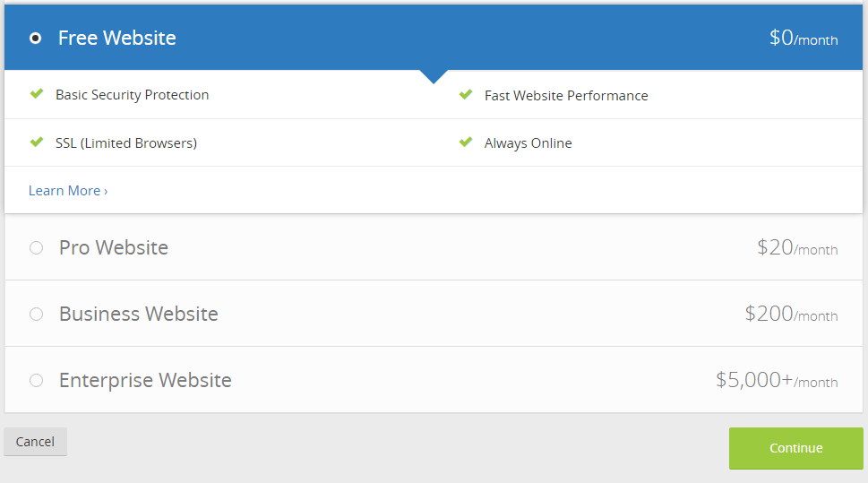Image resolution: width=868 pixels, height=483 pixels.
Task: Choose the Enterprise Website radio option
Action: [x=36, y=381]
